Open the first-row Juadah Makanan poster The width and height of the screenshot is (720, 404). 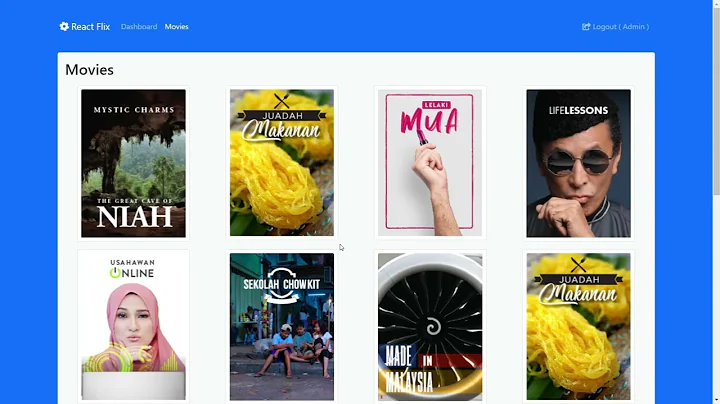[x=282, y=163]
